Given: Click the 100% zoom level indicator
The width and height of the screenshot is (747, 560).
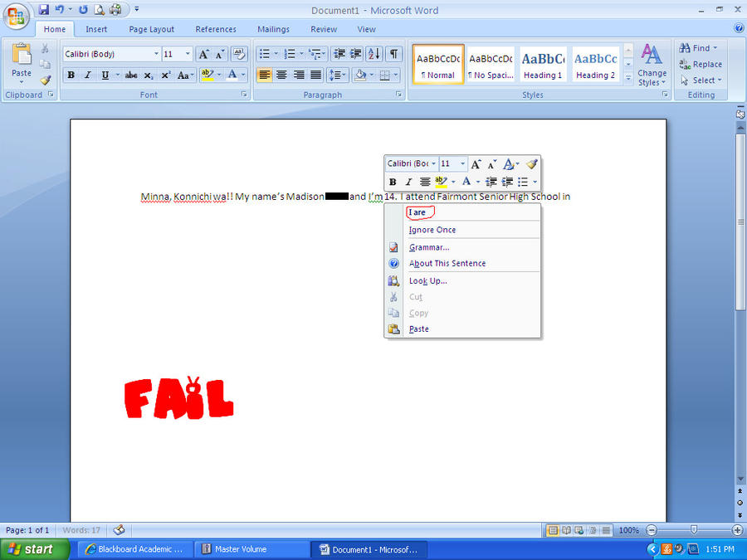Looking at the screenshot, I should (628, 530).
